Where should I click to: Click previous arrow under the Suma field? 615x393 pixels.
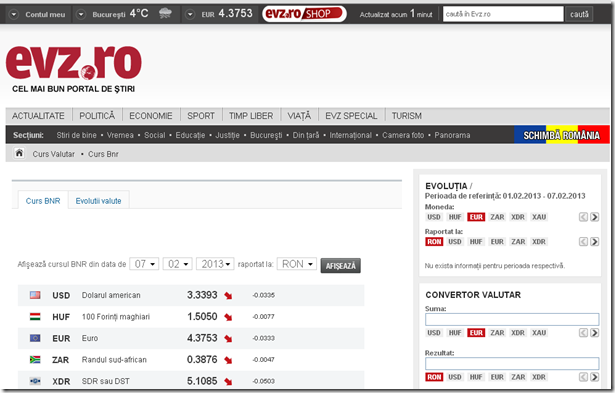pyautogui.click(x=583, y=333)
